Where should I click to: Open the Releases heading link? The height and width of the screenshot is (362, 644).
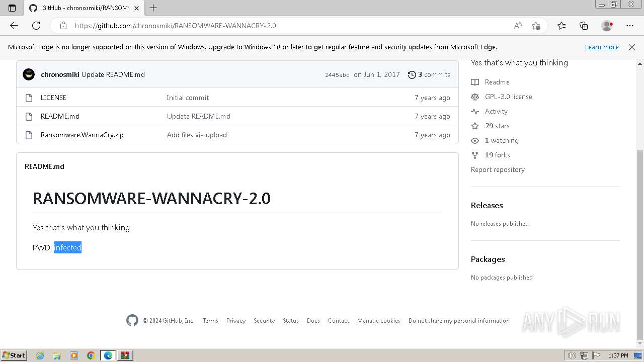click(487, 205)
